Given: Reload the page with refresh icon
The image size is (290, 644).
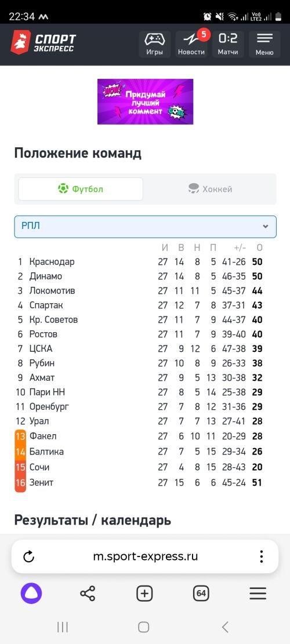Looking at the screenshot, I should coord(28,557).
